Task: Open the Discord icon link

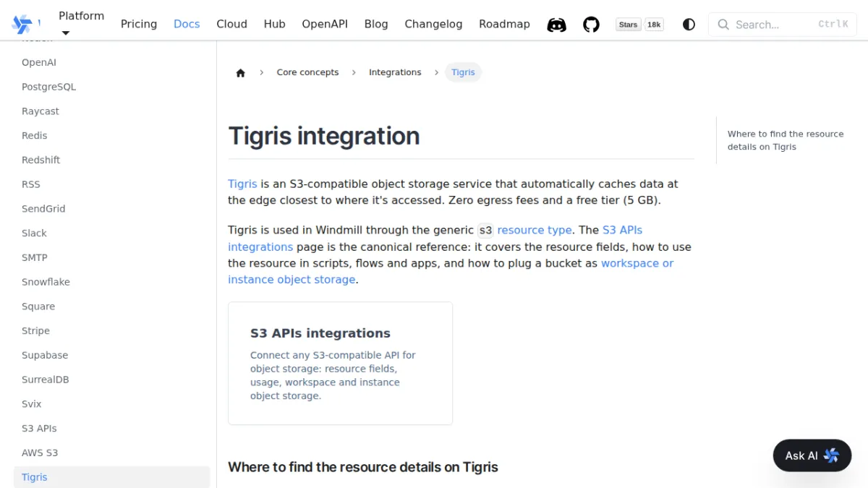Action: [556, 25]
